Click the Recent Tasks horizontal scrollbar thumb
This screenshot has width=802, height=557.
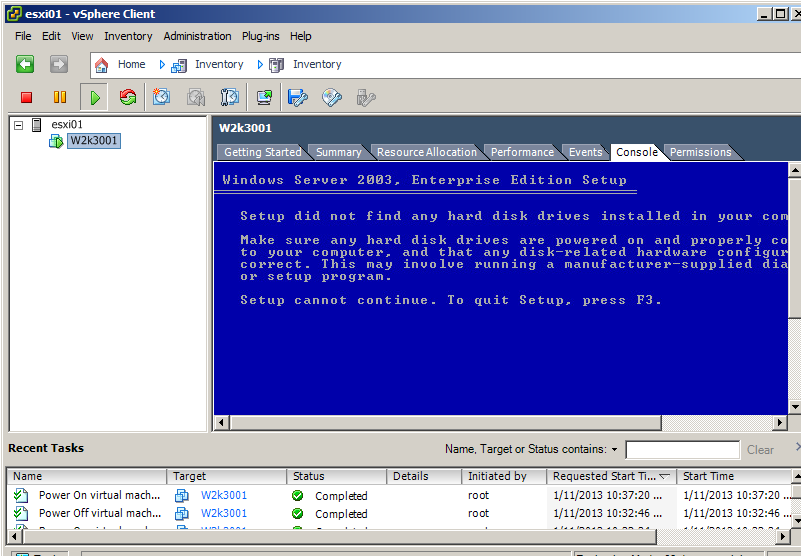tap(340, 537)
